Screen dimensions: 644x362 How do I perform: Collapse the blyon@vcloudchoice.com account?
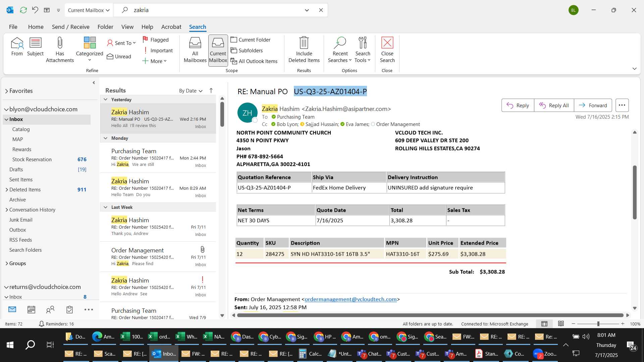[x=6, y=109]
